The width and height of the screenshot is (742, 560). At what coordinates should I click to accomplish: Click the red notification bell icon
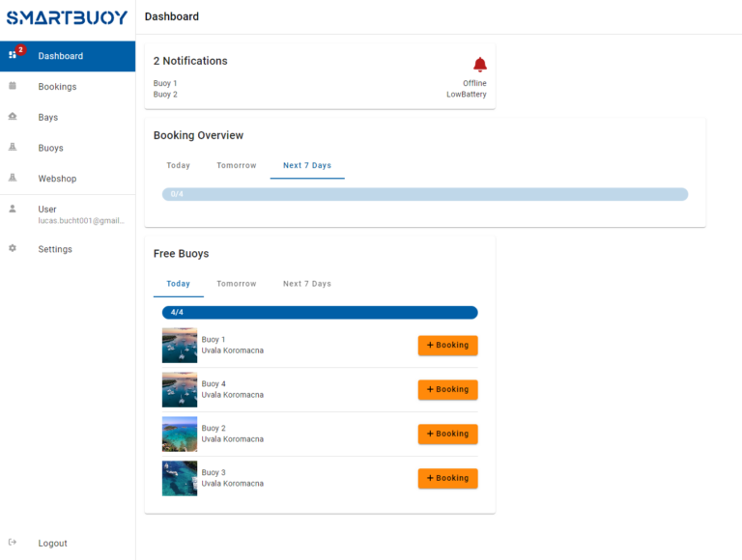point(480,65)
